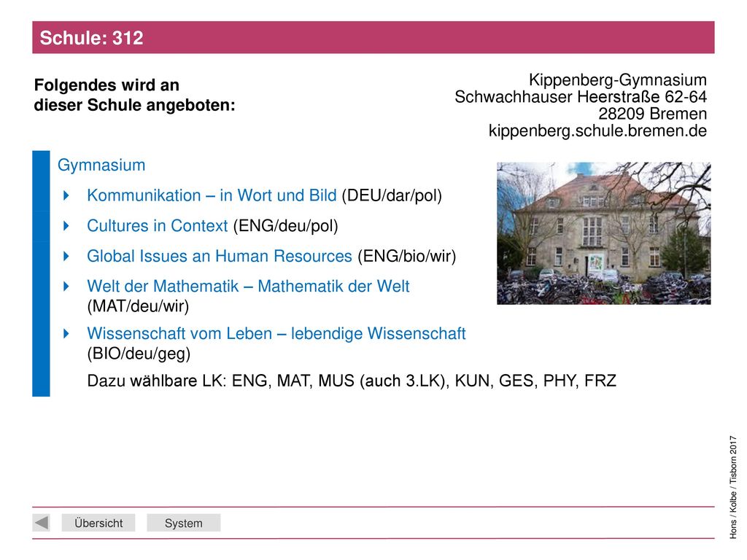
Task: Click the Dazu wählbare LK line
Action: point(352,381)
